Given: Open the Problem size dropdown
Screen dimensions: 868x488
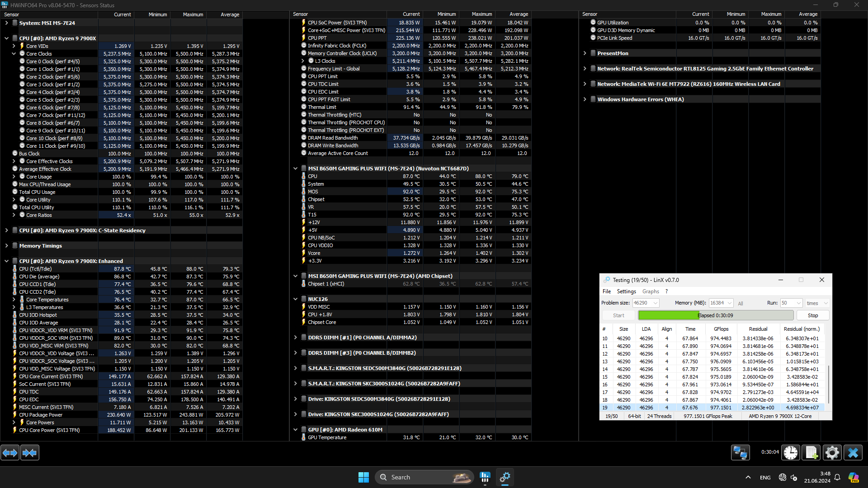Looking at the screenshot, I should (656, 303).
